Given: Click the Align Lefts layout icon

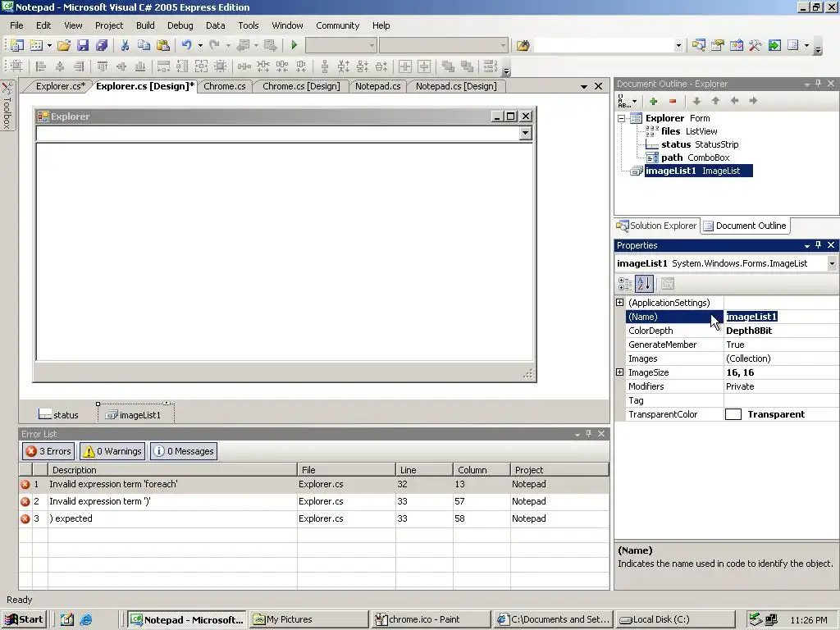Looking at the screenshot, I should coord(41,66).
